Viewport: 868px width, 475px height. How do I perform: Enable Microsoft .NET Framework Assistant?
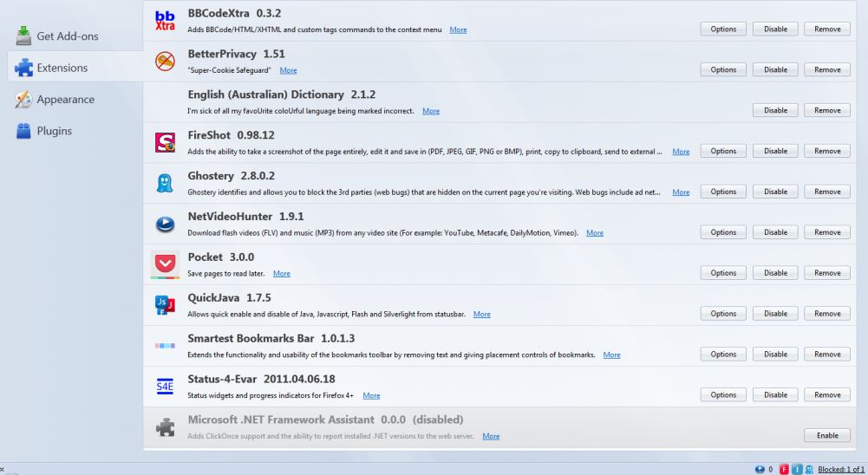pos(827,435)
